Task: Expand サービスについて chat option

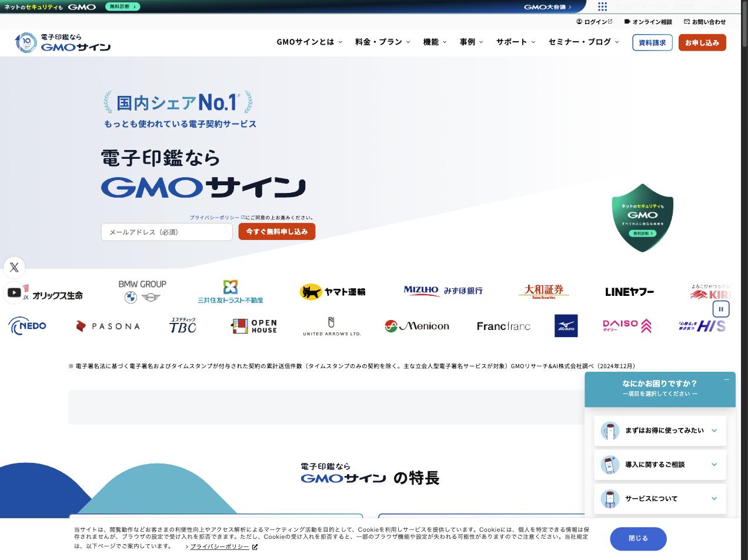Action: coord(660,499)
